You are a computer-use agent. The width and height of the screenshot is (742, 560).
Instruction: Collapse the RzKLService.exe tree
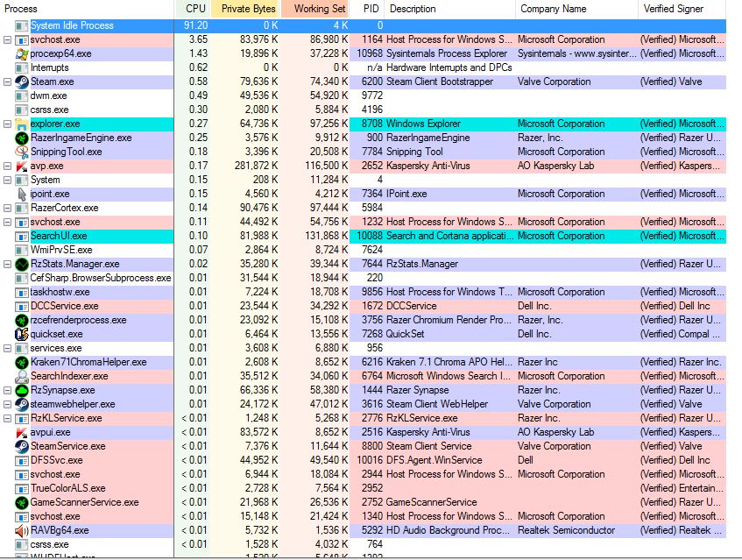coord(7,418)
